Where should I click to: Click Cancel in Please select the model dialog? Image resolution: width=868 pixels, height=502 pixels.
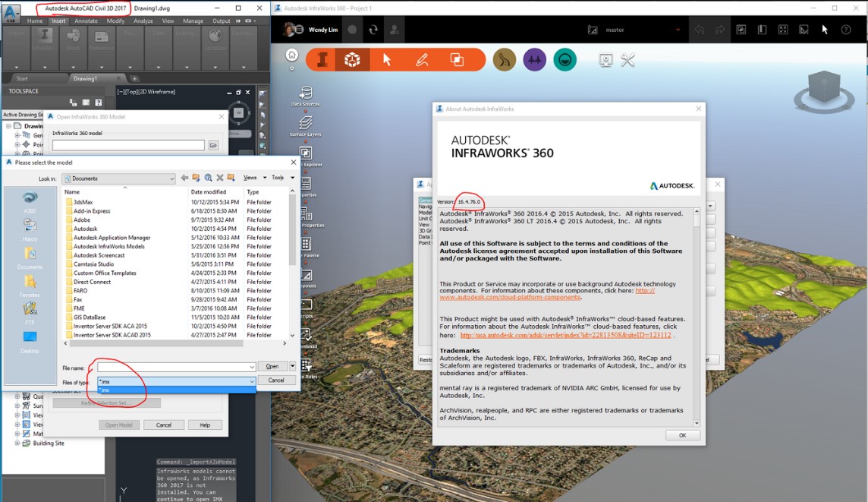click(x=275, y=380)
